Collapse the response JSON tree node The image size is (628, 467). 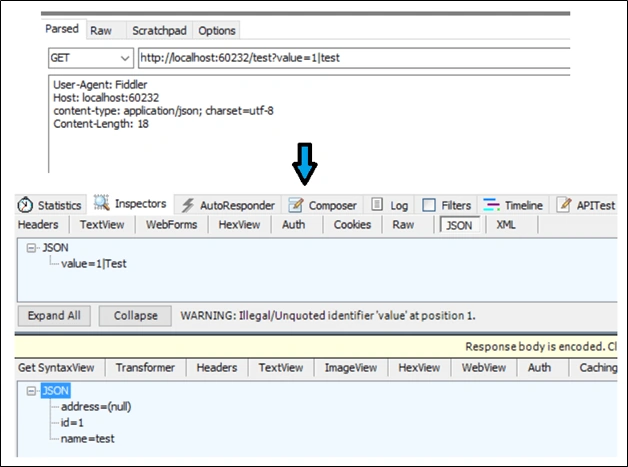point(31,391)
